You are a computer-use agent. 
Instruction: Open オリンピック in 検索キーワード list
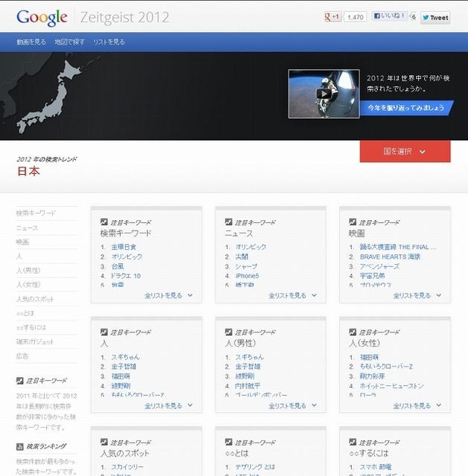(x=126, y=257)
